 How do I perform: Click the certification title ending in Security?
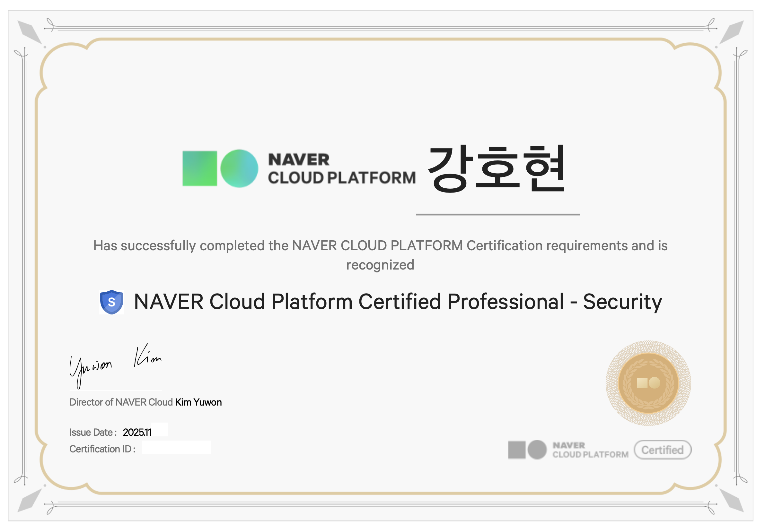[x=398, y=302]
